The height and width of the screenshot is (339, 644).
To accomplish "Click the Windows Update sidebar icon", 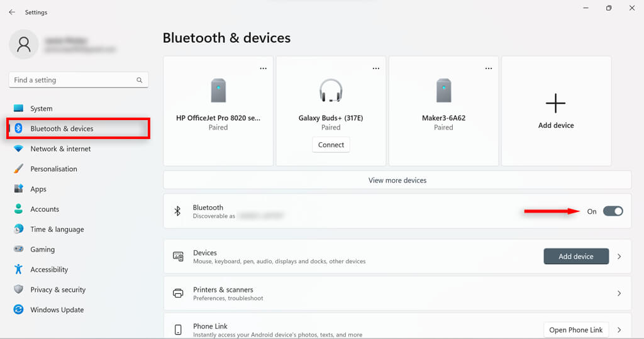I will click(x=18, y=309).
